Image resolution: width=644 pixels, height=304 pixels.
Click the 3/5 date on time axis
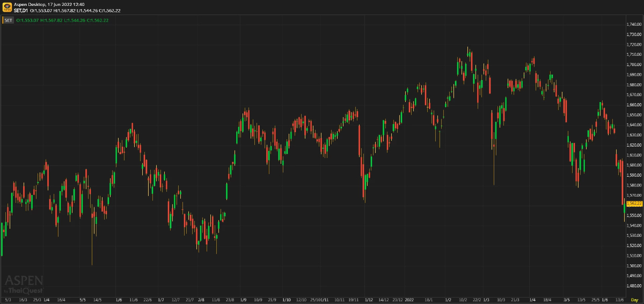(x=567, y=300)
